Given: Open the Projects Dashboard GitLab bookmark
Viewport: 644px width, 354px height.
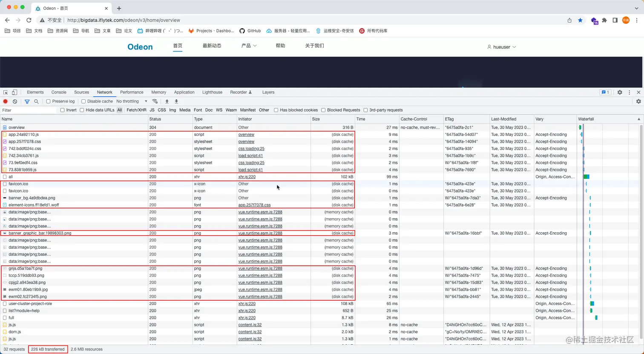Looking at the screenshot, I should coord(211,31).
